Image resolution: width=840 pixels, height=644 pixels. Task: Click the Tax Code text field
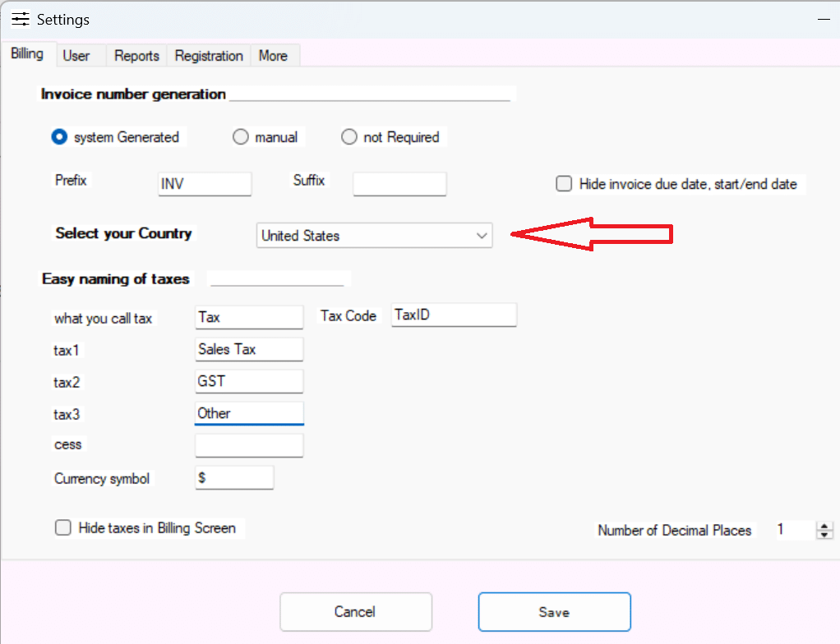click(454, 315)
